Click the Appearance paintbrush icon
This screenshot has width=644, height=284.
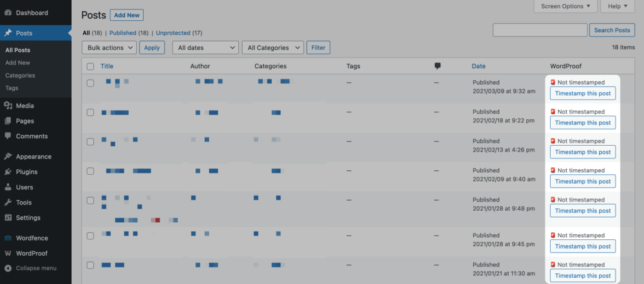pos(8,157)
